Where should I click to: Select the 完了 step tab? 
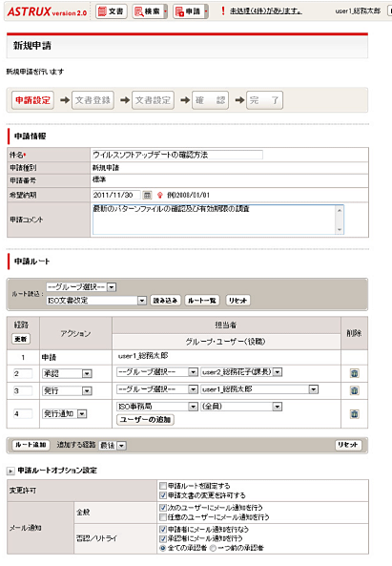click(x=264, y=100)
